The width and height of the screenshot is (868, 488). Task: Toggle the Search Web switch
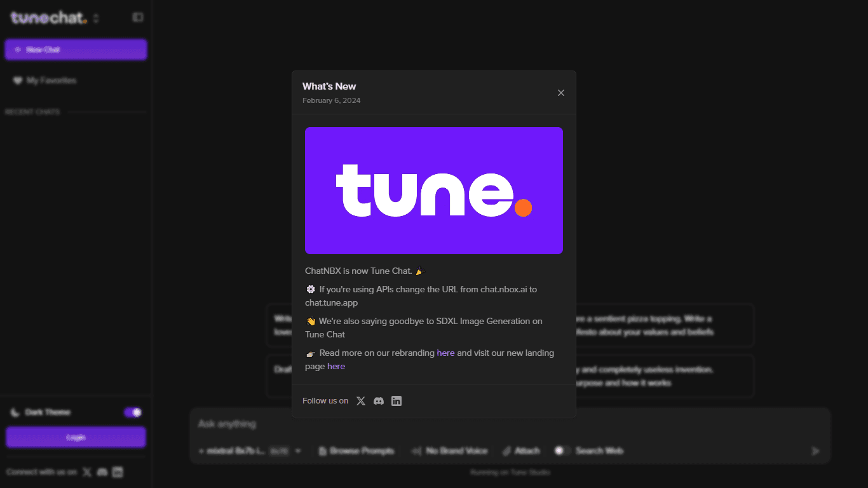coord(562,451)
